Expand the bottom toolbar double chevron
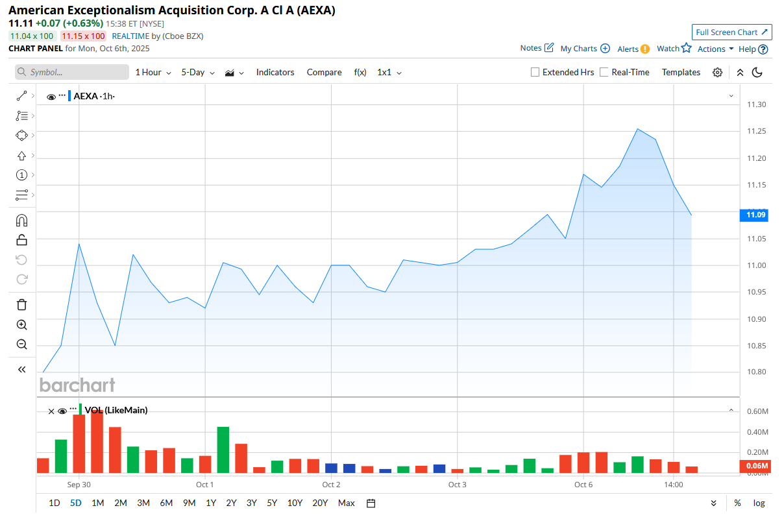Viewport: 784px width, 532px height. tap(714, 503)
